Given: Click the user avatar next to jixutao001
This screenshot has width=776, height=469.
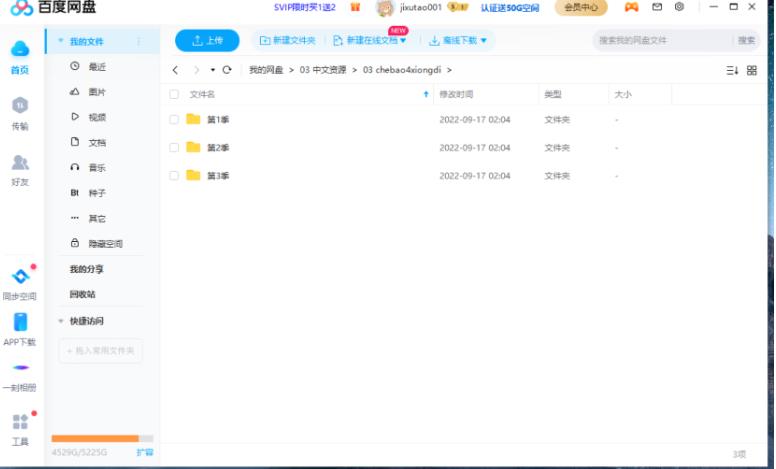Looking at the screenshot, I should pyautogui.click(x=385, y=7).
